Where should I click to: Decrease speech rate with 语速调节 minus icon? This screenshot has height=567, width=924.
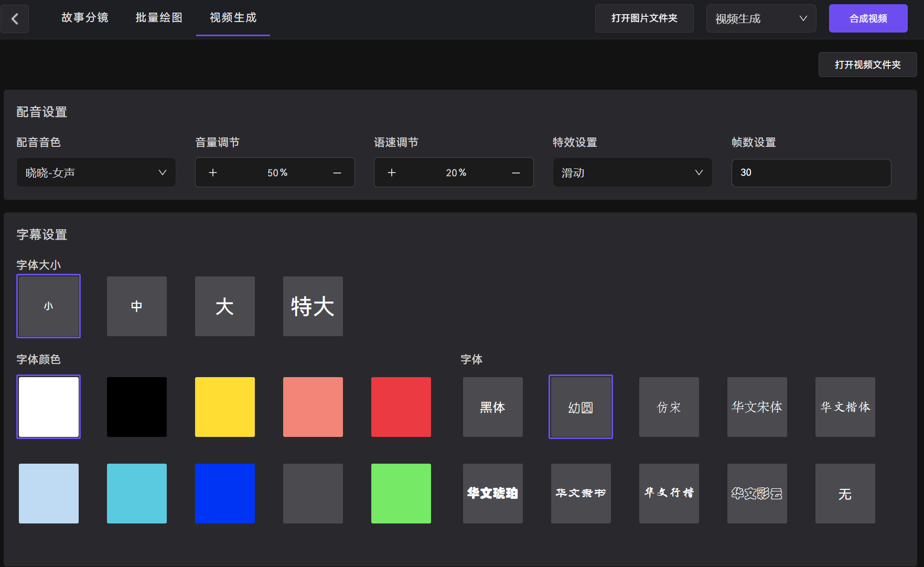click(x=516, y=173)
